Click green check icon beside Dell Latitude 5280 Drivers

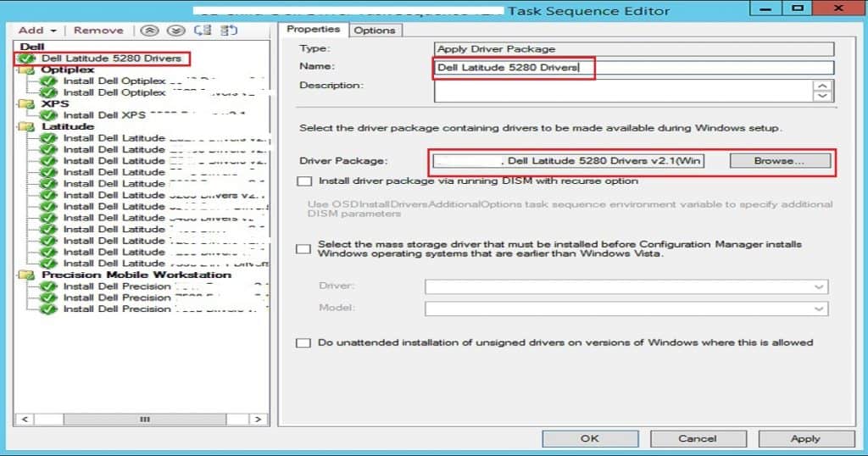click(x=25, y=58)
